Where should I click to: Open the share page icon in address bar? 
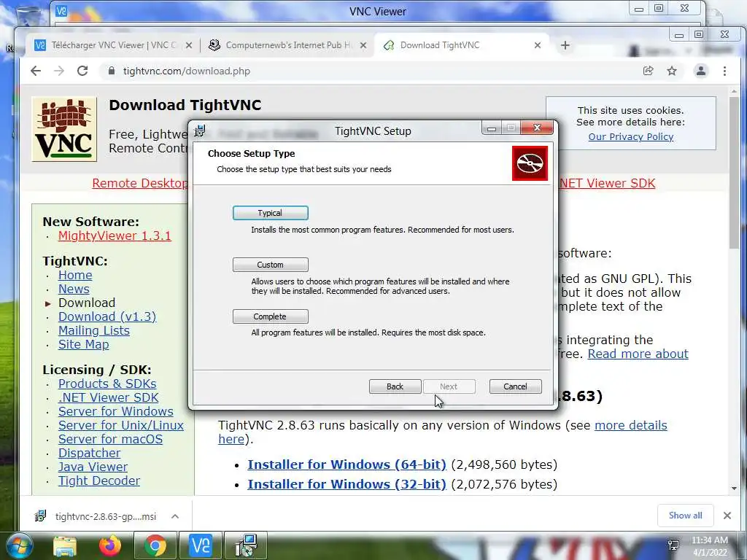click(x=648, y=71)
